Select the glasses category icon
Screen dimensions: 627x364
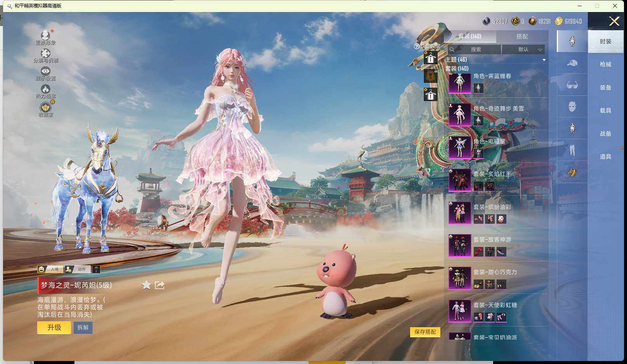point(572,85)
